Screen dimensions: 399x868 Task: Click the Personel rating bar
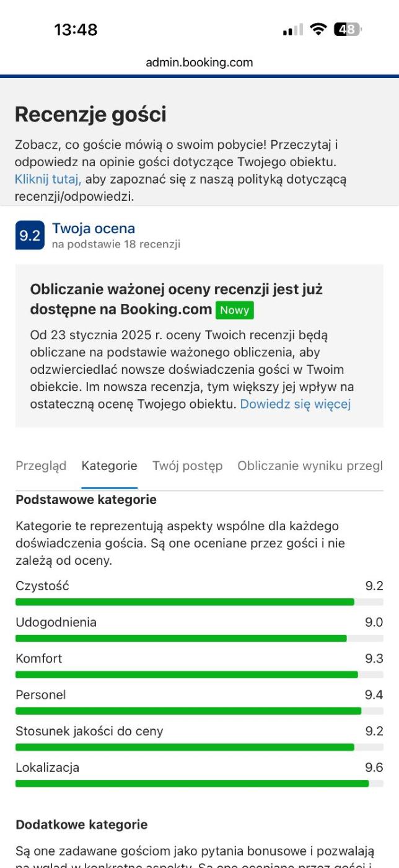199,711
